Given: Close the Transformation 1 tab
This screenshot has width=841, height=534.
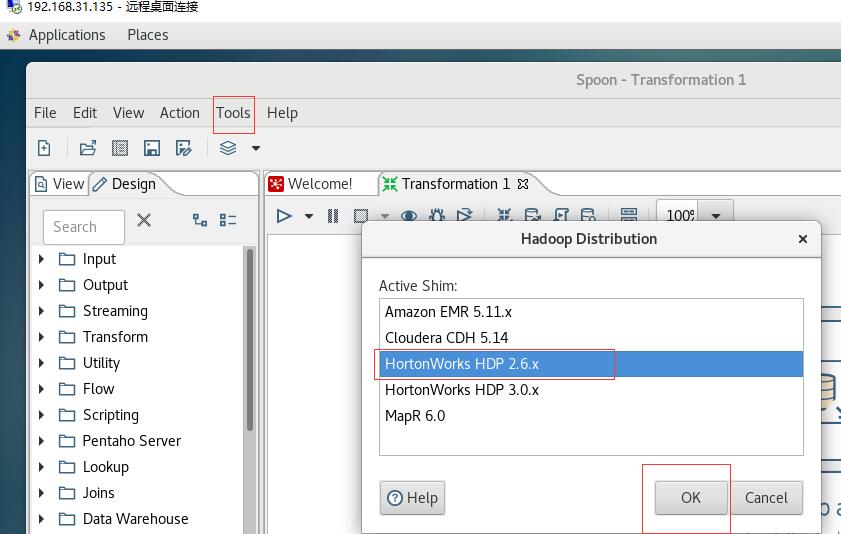Looking at the screenshot, I should (523, 184).
